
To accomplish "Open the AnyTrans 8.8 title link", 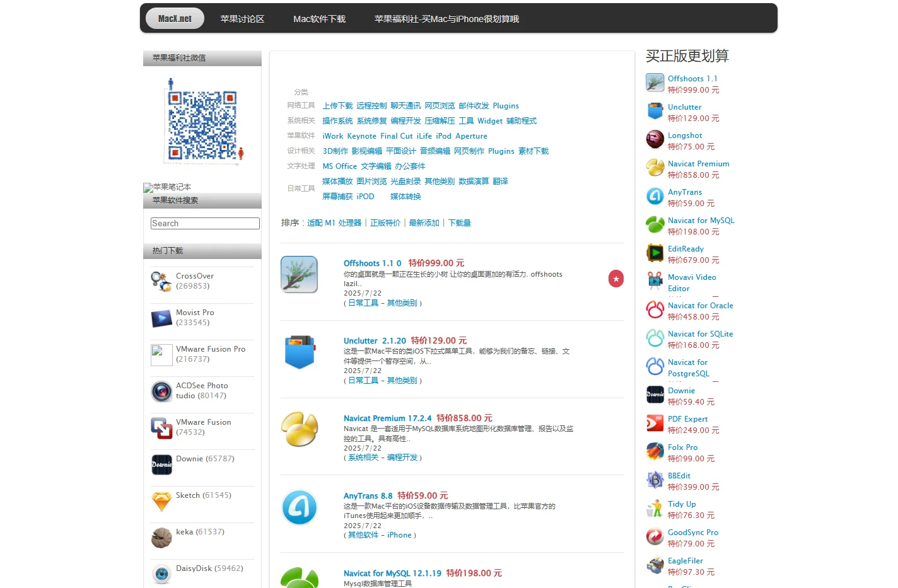I will tap(368, 496).
